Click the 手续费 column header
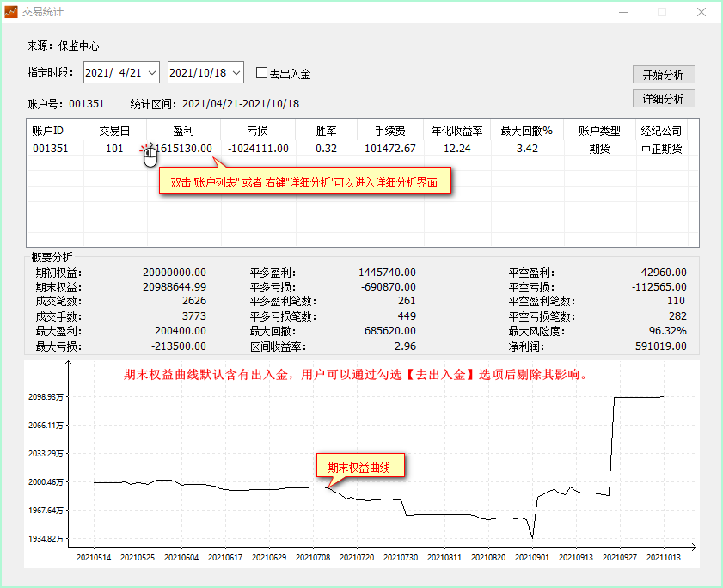 390,131
